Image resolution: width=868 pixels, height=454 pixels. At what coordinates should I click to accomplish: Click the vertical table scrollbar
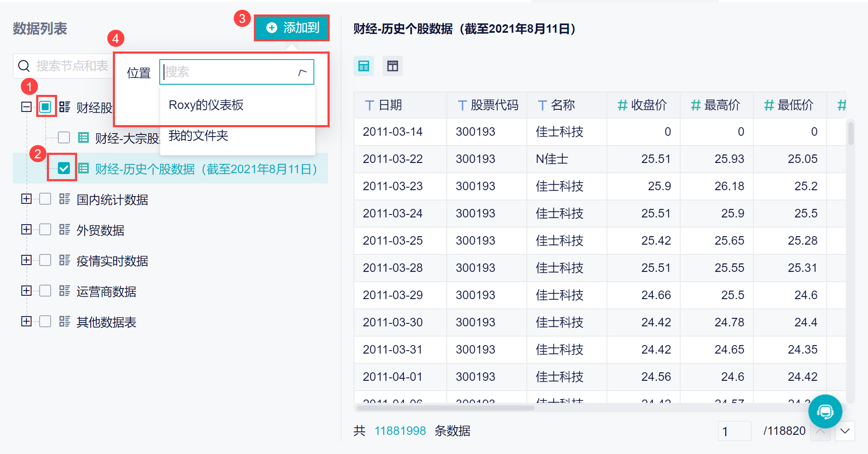(x=851, y=134)
